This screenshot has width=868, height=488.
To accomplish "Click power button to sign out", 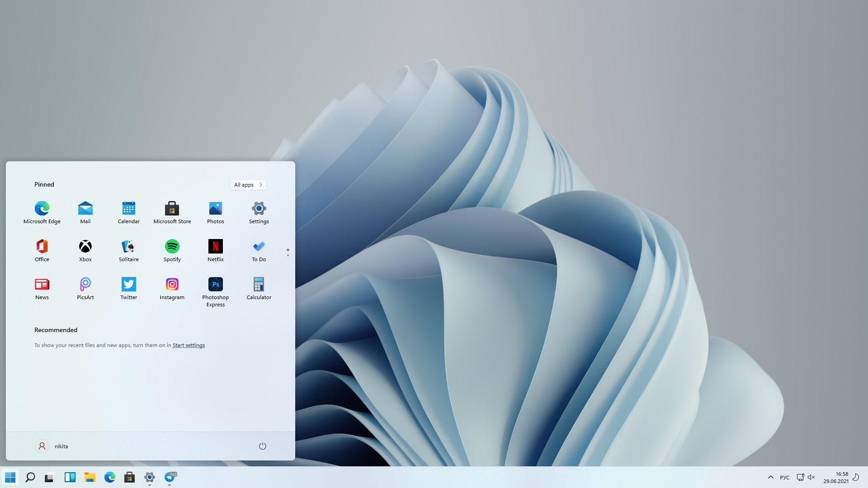I will coord(262,446).
